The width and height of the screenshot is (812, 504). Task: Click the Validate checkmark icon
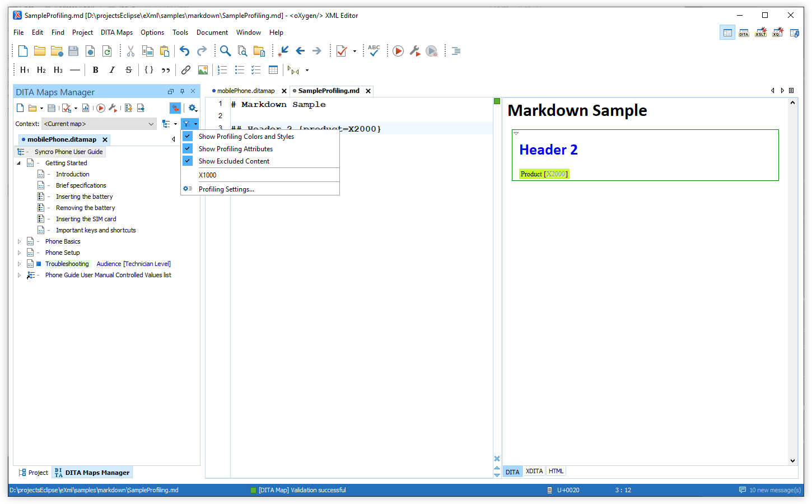click(x=341, y=51)
